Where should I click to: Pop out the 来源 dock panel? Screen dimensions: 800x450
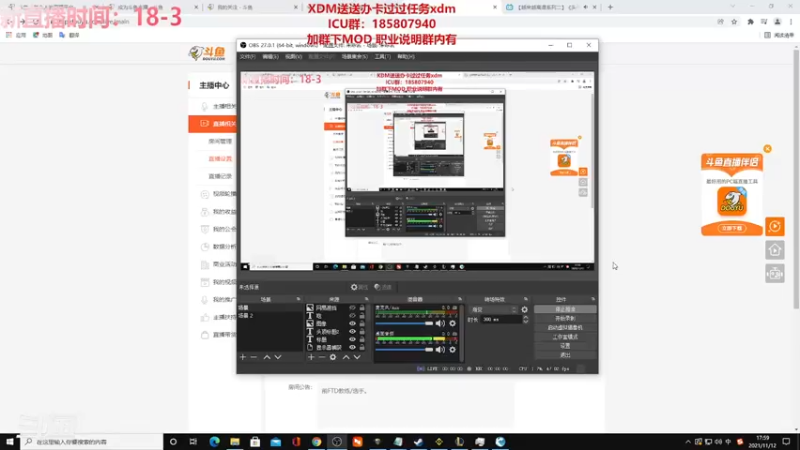366,299
